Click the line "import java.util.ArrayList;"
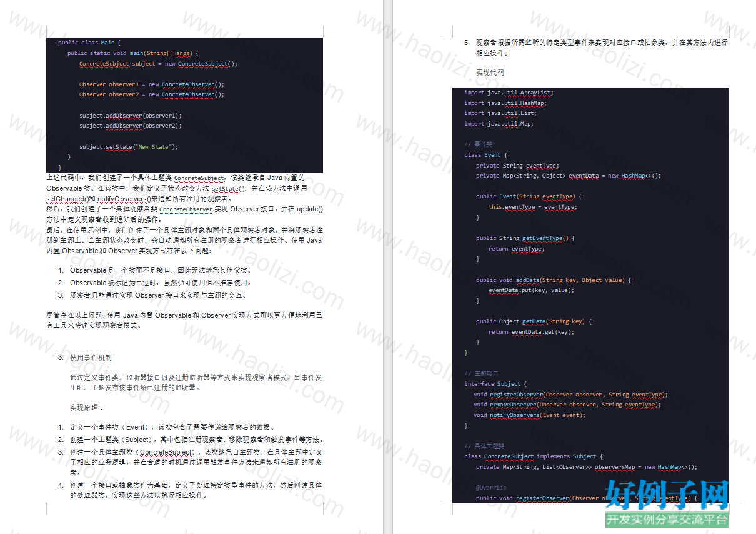756x534 pixels. click(x=509, y=93)
